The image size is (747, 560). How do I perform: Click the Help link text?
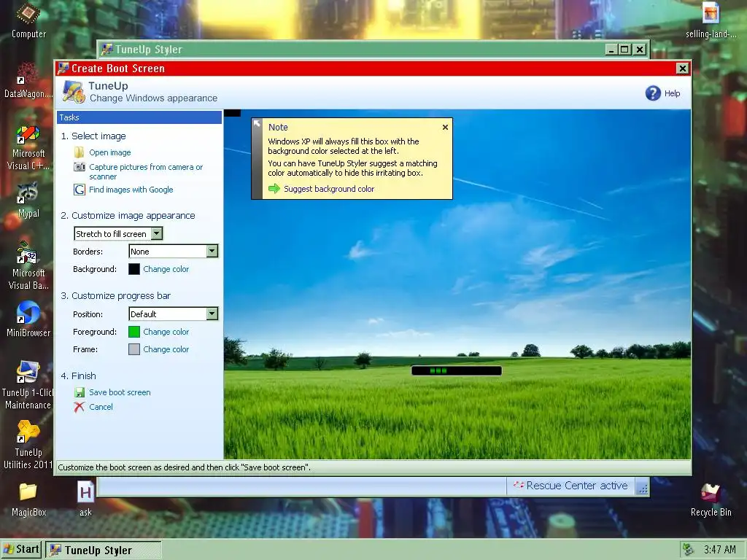coord(672,93)
